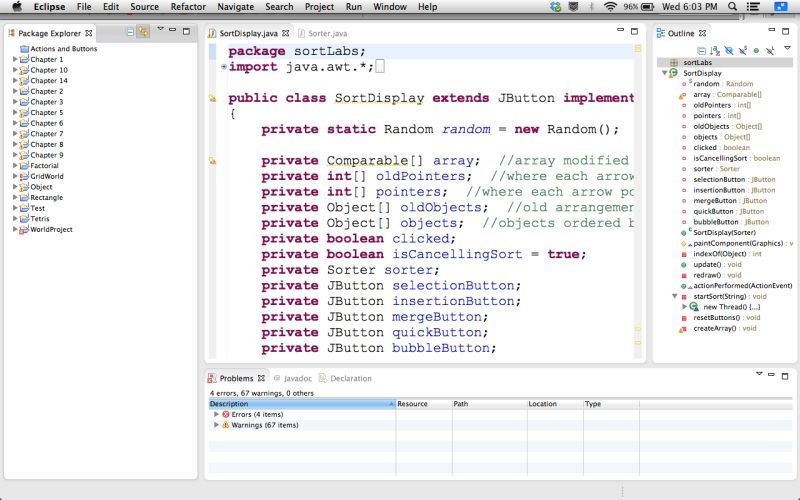Click the SortDisplay class name in editor
Viewport: 800px width, 500px height.
coord(379,98)
